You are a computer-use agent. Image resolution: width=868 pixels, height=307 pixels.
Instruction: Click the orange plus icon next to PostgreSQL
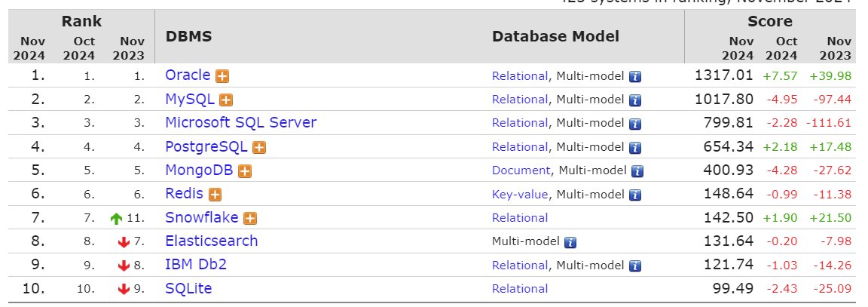tap(259, 147)
